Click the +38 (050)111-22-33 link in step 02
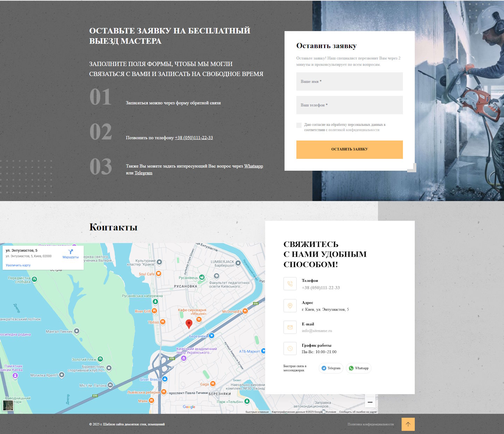Screen dimensions: 504x434 [x=194, y=138]
